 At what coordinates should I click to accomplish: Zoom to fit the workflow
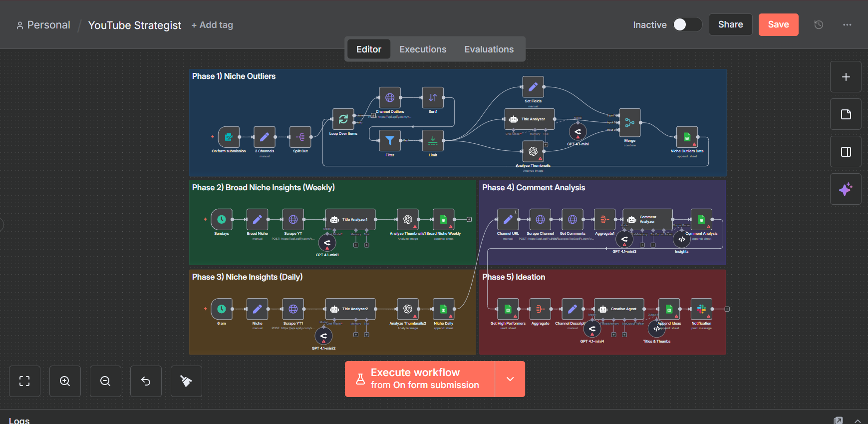(24, 381)
